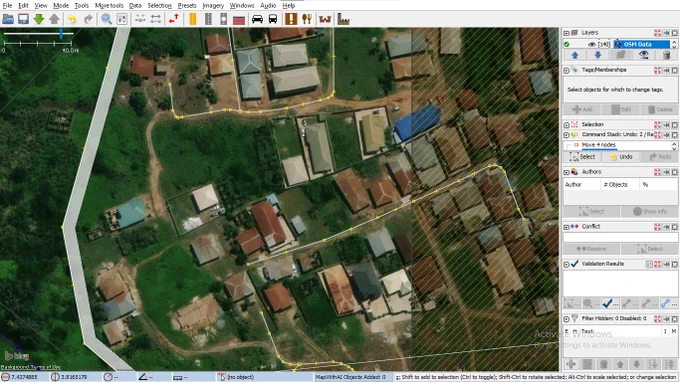Collapse the Validation Results panel

(566, 264)
